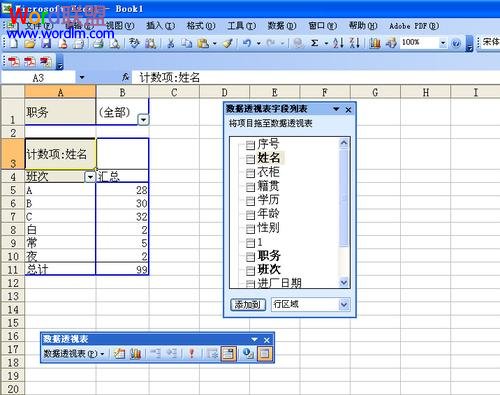Click the first Adobe PDF convert icon

click(x=14, y=62)
